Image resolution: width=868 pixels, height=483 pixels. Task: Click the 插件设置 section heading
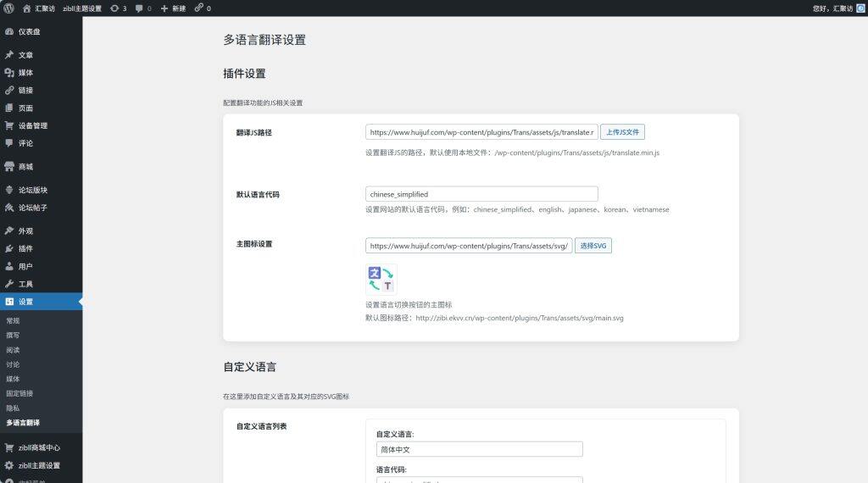point(244,74)
